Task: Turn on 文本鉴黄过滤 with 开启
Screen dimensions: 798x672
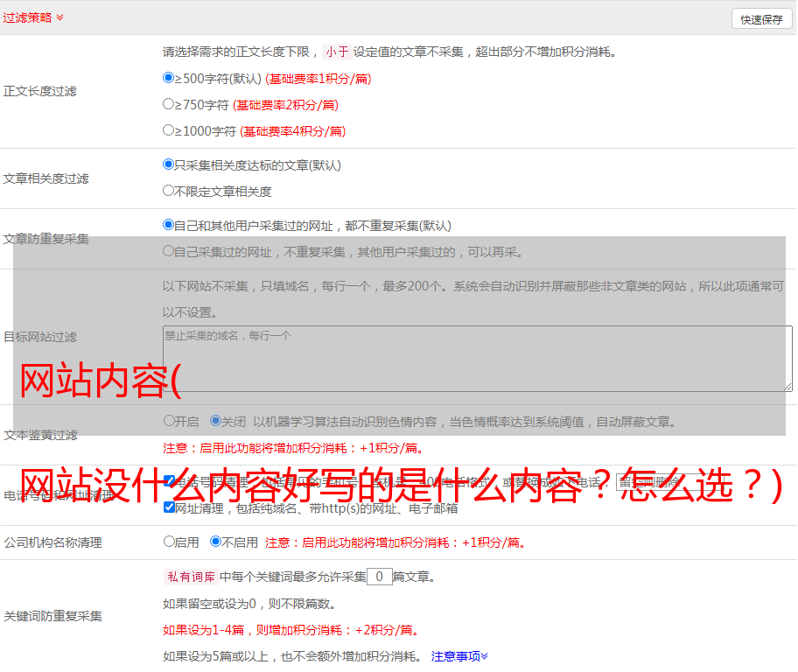Action: pyautogui.click(x=169, y=421)
